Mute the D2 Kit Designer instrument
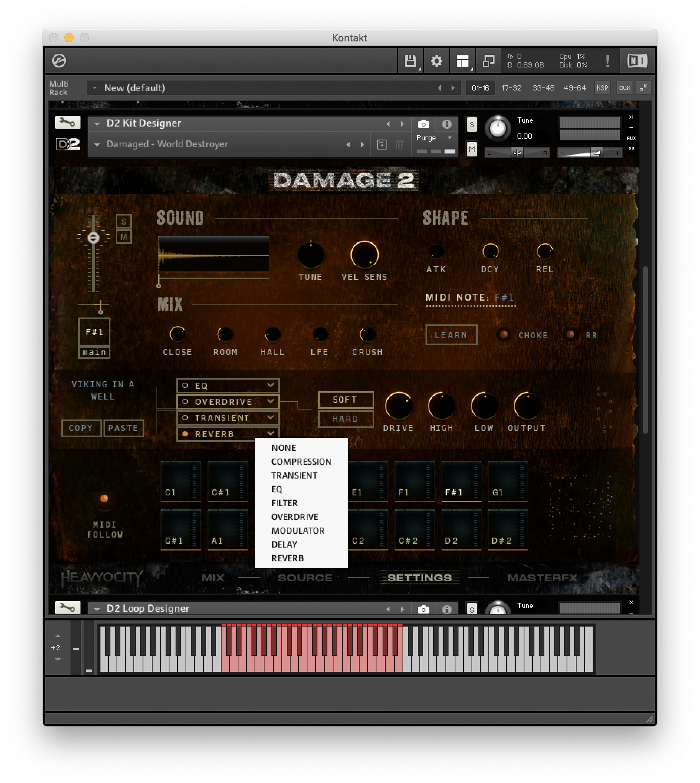 click(x=472, y=149)
